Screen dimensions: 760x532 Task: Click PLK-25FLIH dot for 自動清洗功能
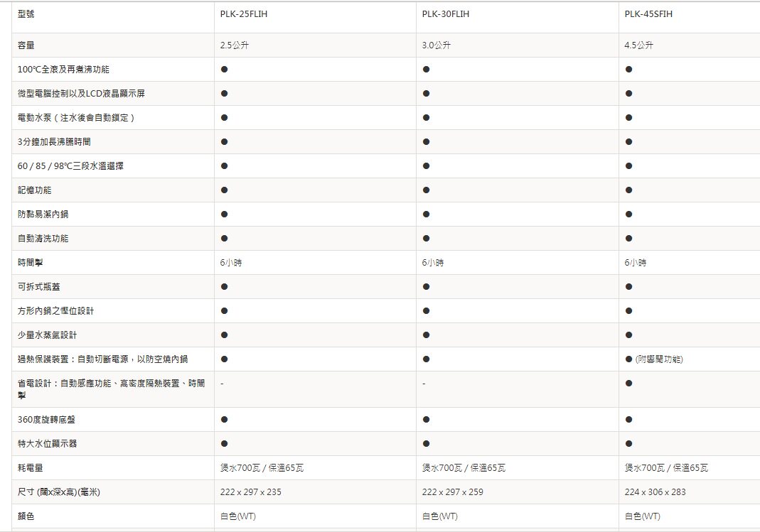(224, 238)
